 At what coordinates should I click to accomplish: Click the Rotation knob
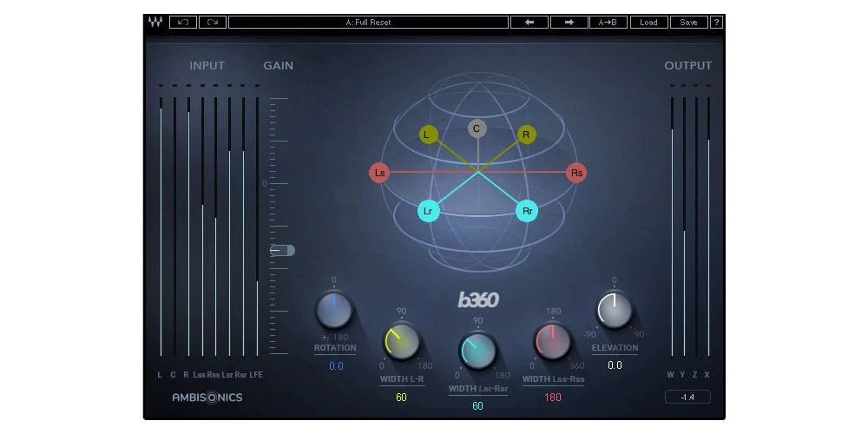(334, 310)
